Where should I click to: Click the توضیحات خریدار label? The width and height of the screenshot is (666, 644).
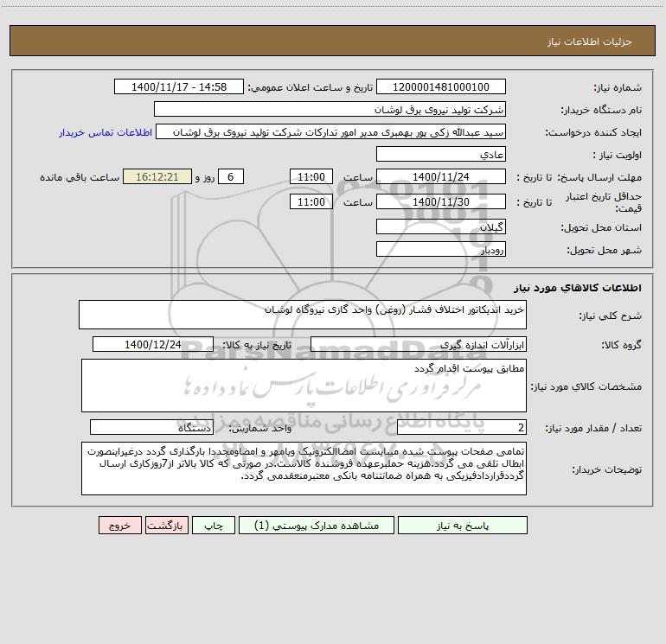coord(606,469)
